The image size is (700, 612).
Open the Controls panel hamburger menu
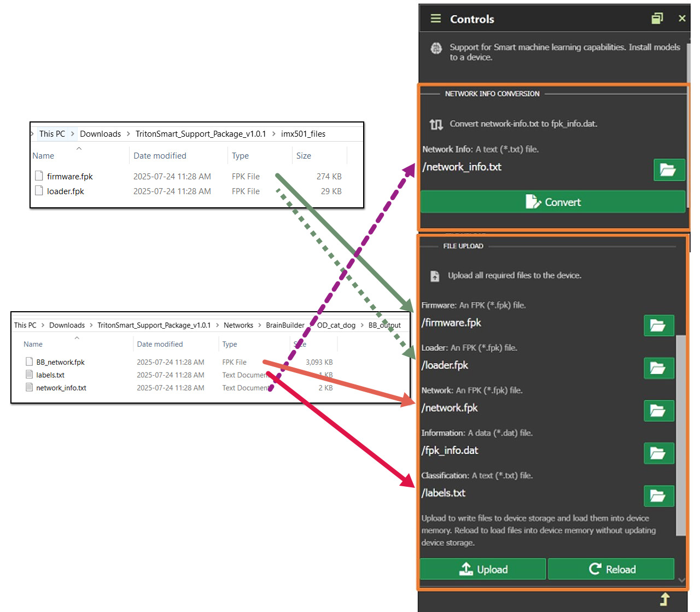pos(435,18)
